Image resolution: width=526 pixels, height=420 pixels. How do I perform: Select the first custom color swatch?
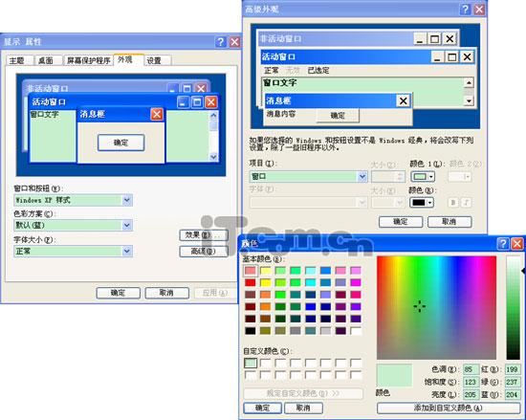tap(251, 363)
